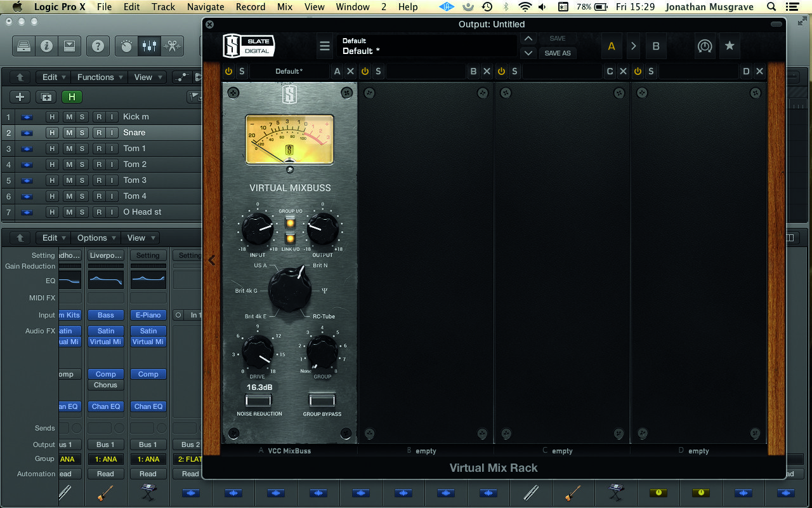This screenshot has width=812, height=508.
Task: Click the tracks area up-arrow icon
Action: [20, 77]
